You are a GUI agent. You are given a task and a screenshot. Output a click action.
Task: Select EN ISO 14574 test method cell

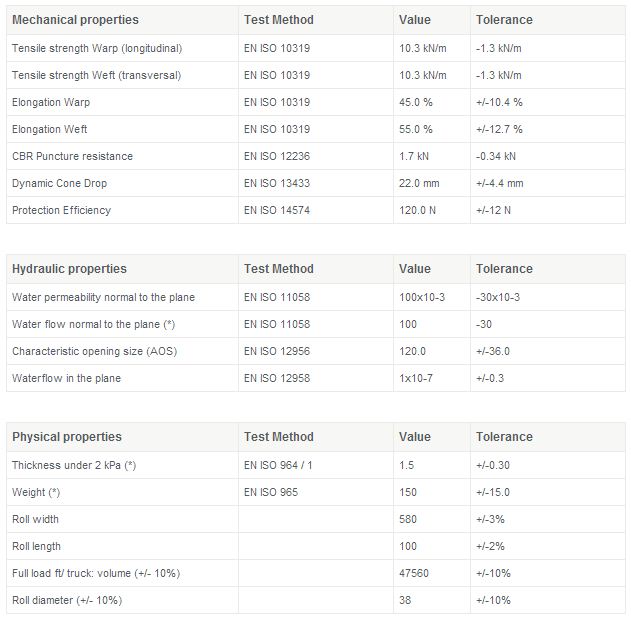click(277, 210)
